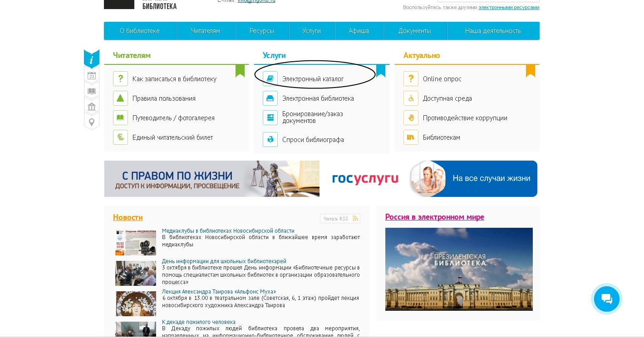Open the map pin icon in the left sidebar
The width and height of the screenshot is (644, 338).
(92, 122)
